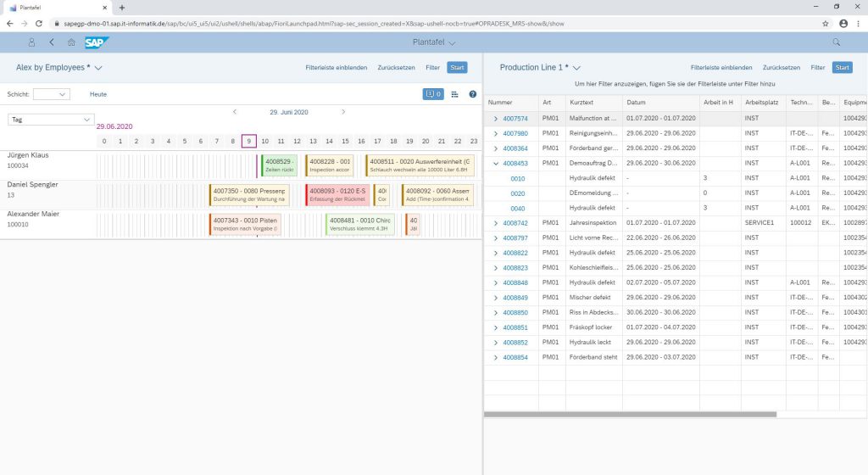Click right panel Filterleiste einblenden

click(x=721, y=68)
